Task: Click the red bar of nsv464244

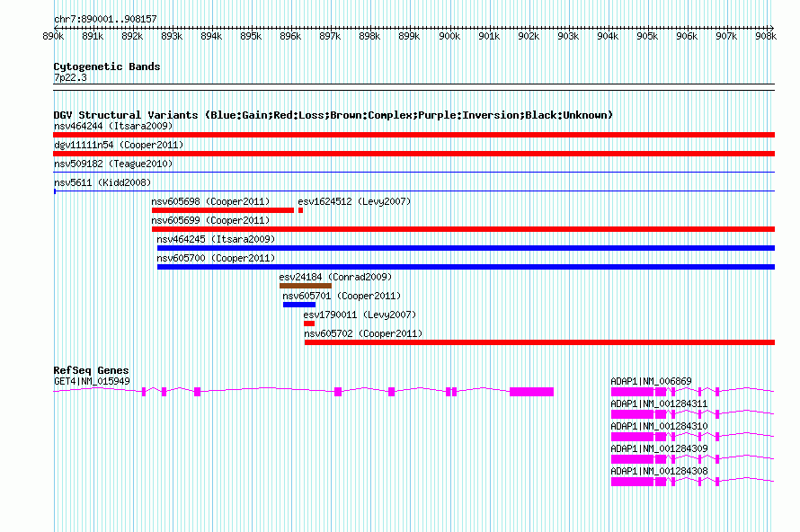Action: (x=413, y=135)
